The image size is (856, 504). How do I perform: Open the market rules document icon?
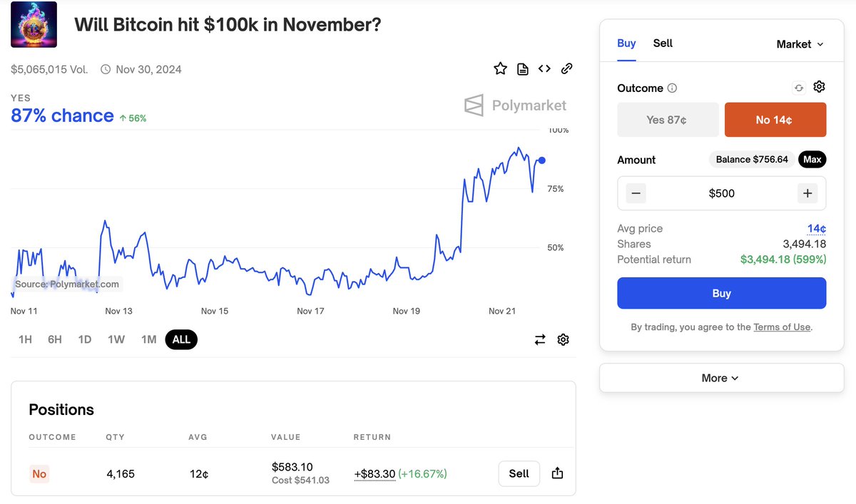tap(523, 69)
